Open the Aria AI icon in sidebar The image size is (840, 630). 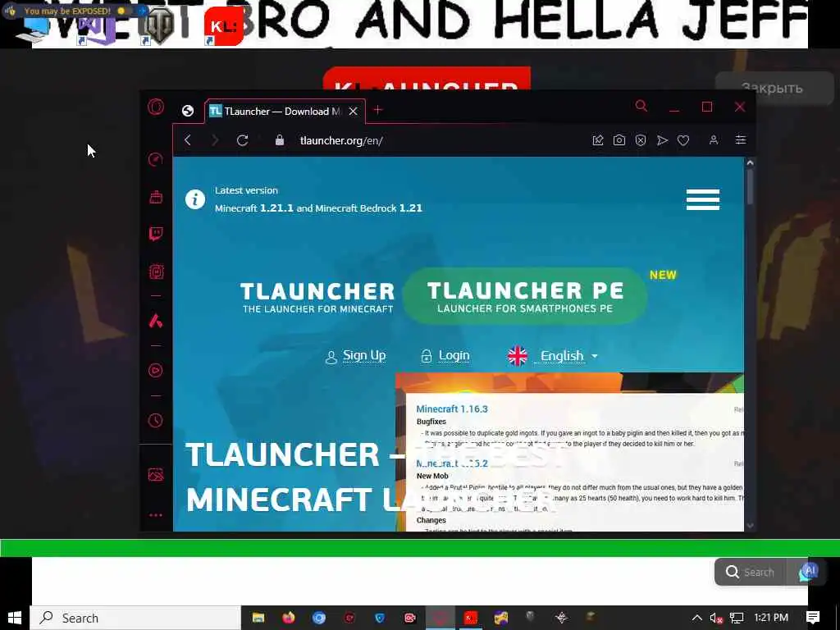point(156,321)
